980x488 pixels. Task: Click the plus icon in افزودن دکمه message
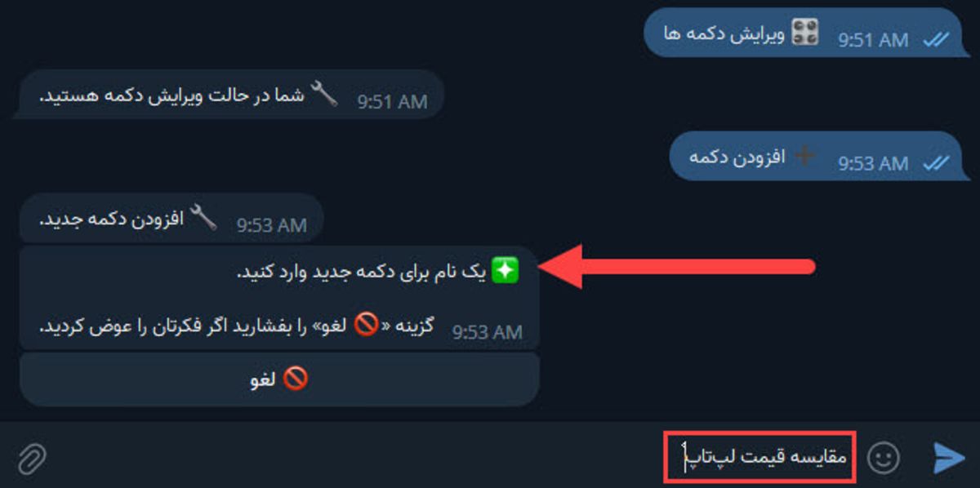804,156
